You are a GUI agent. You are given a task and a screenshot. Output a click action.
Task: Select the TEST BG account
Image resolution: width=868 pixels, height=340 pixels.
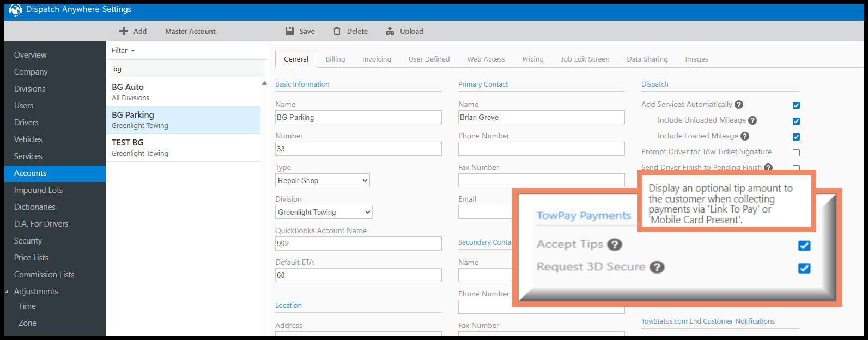tap(183, 148)
